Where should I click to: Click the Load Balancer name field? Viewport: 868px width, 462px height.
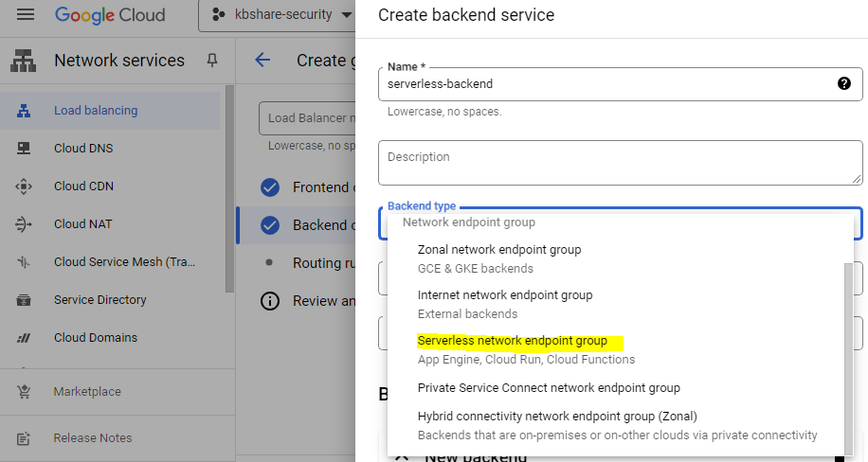point(307,117)
